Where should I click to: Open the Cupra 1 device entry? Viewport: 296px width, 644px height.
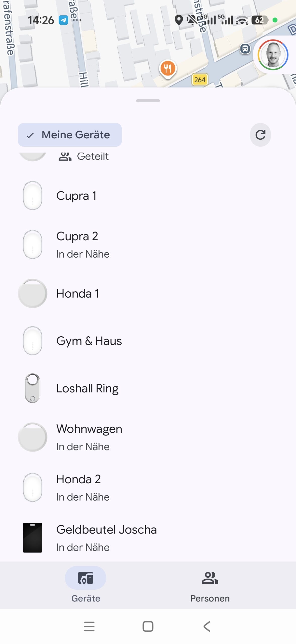pyautogui.click(x=148, y=196)
